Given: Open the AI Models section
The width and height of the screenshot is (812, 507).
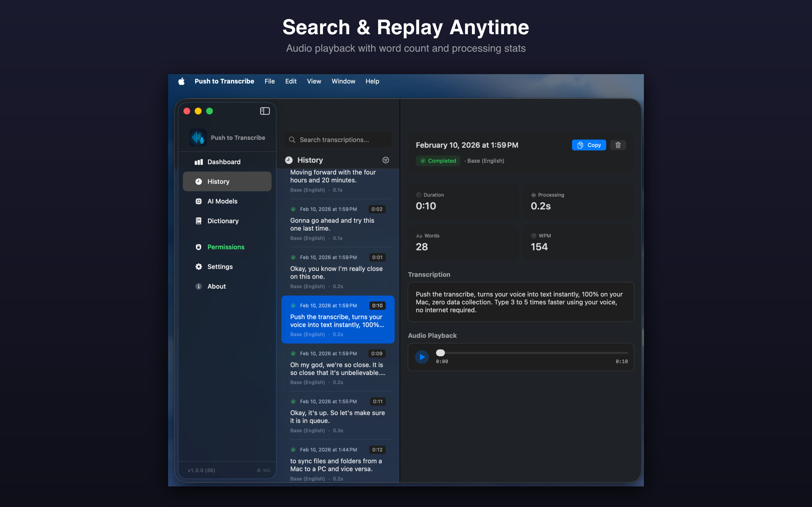Looking at the screenshot, I should coord(222,201).
